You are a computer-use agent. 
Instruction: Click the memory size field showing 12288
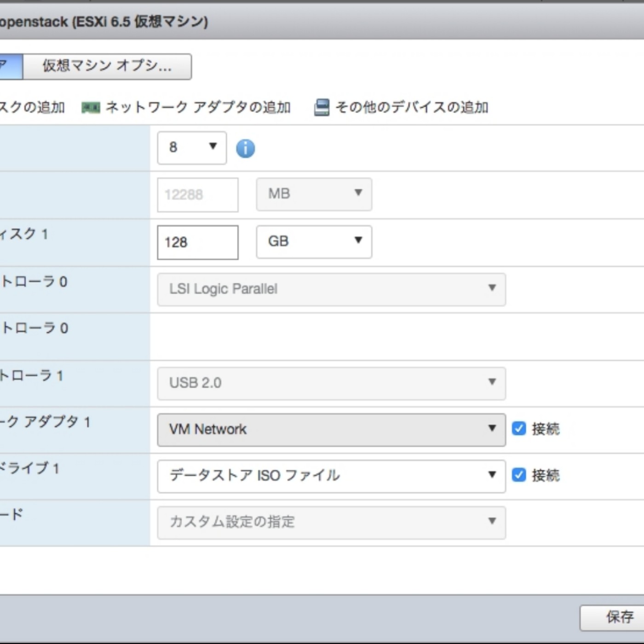tap(197, 194)
